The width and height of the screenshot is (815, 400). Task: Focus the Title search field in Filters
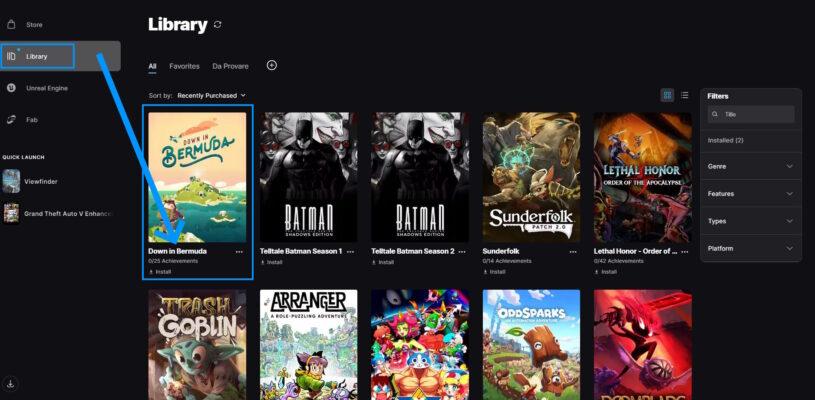[751, 114]
